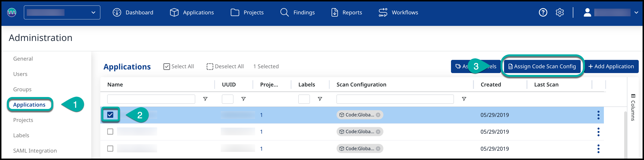Viewport: 644px width, 160px height.
Task: Click the Assign Code Scan Config button
Action: coord(542,66)
